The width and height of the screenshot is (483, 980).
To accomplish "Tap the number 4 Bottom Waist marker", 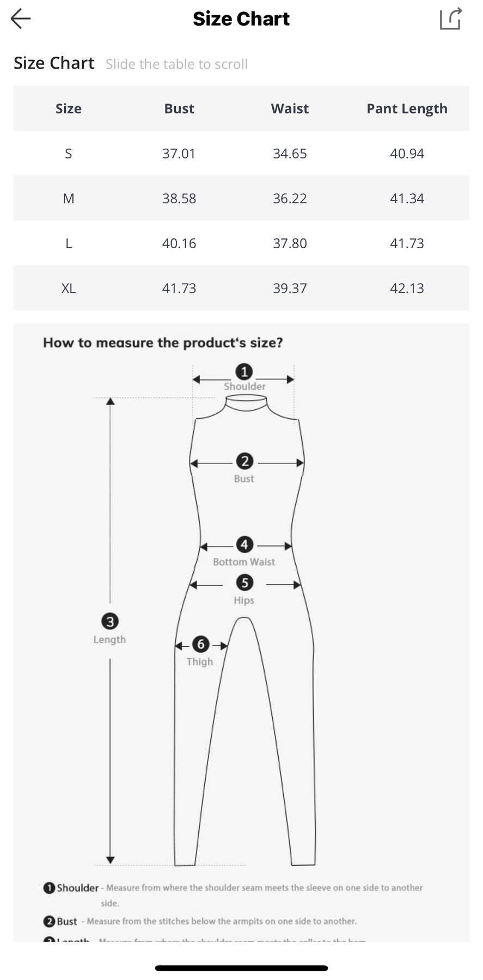I will [244, 544].
